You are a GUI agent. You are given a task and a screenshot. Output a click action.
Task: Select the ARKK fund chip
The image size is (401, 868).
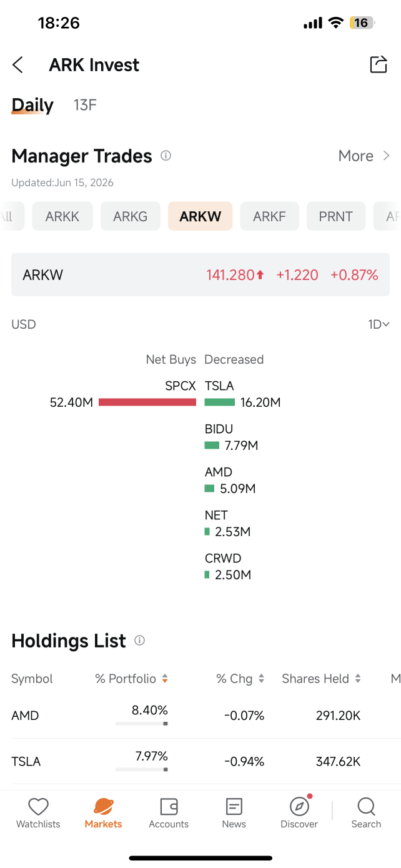coord(62,216)
